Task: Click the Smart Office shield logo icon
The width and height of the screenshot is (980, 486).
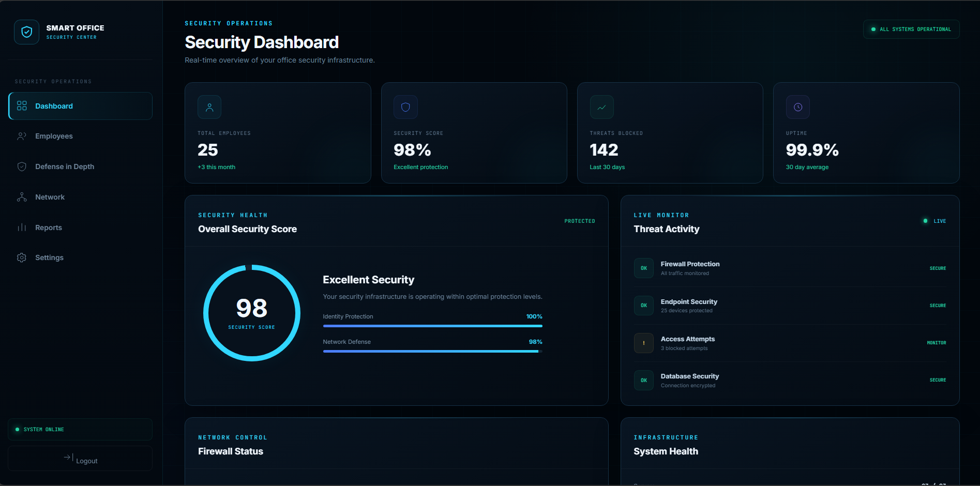Action: coord(26,32)
